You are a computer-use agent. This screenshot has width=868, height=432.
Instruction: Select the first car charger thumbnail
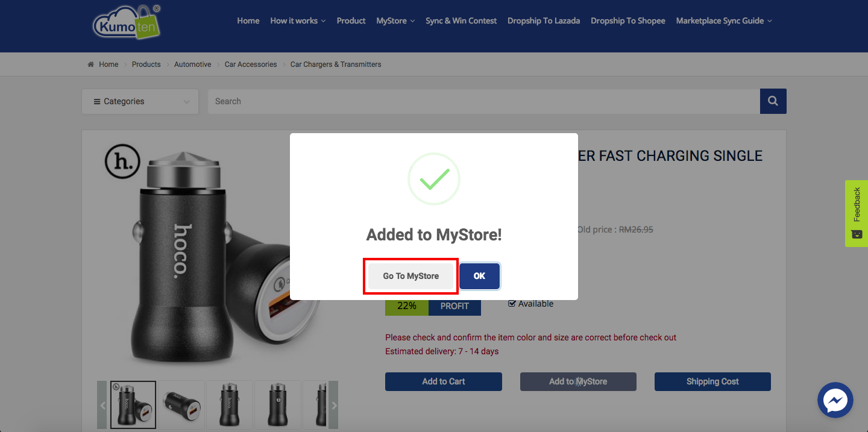(133, 405)
